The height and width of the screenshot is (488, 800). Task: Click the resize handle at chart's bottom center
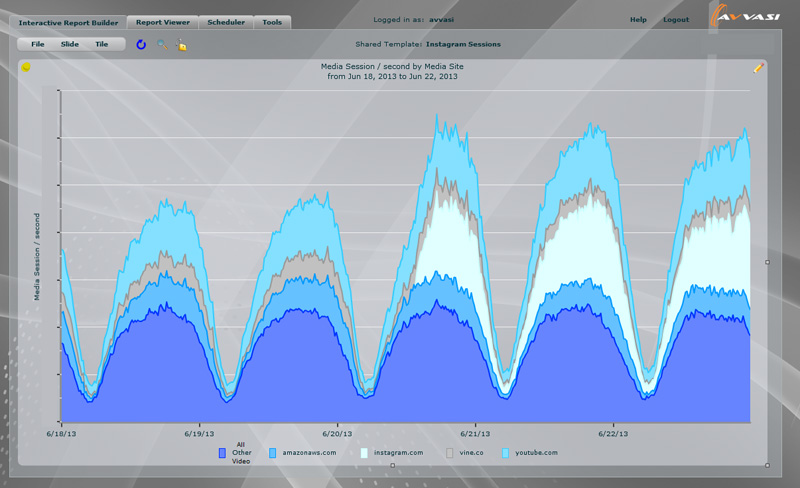[x=392, y=465]
